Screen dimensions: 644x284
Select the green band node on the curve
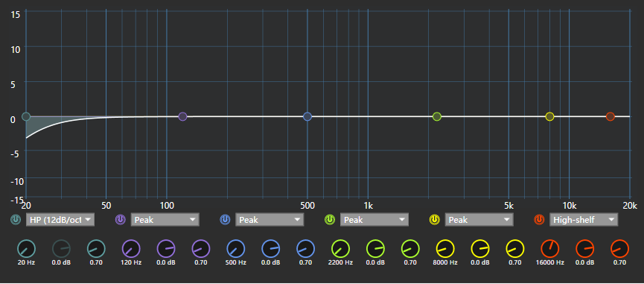pos(437,117)
